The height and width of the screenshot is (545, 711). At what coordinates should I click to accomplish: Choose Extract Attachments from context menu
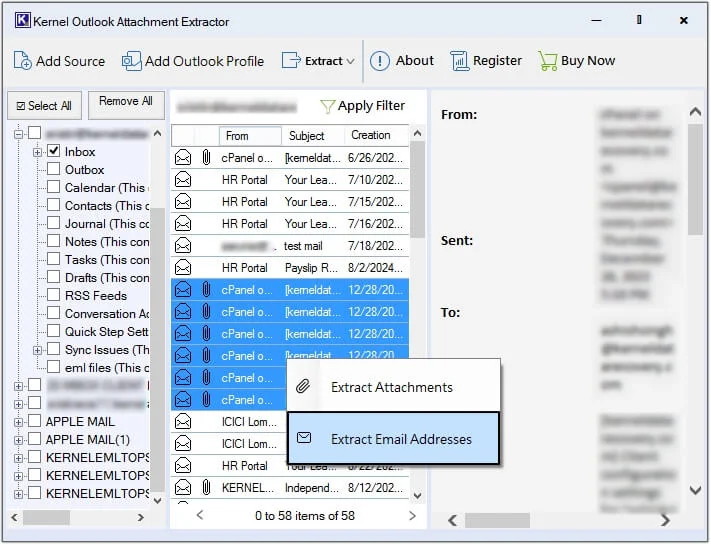[x=394, y=387]
